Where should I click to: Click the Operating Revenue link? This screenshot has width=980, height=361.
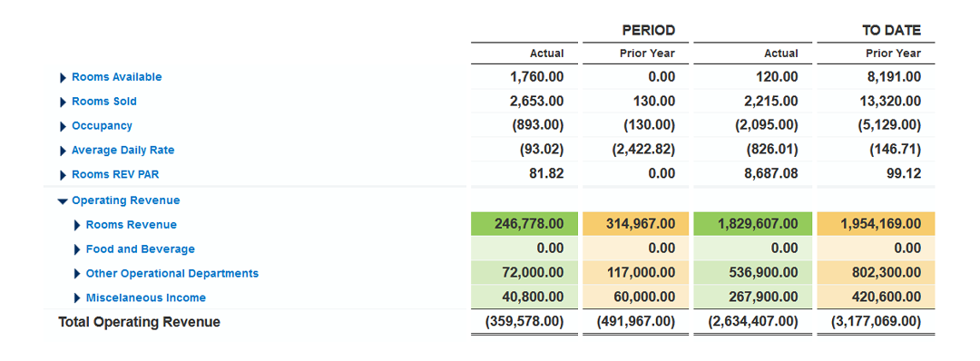(x=125, y=200)
